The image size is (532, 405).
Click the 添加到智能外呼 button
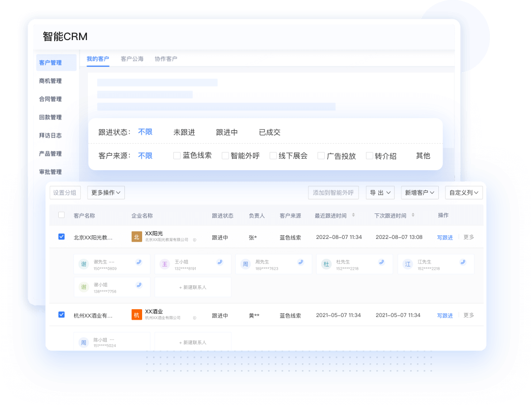tap(333, 192)
